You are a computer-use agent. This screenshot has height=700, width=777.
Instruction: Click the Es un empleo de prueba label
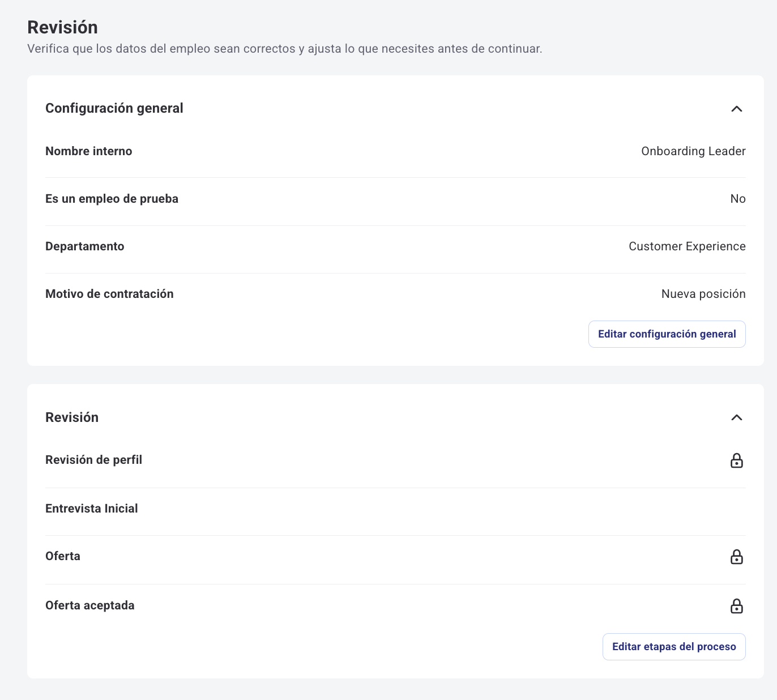112,199
